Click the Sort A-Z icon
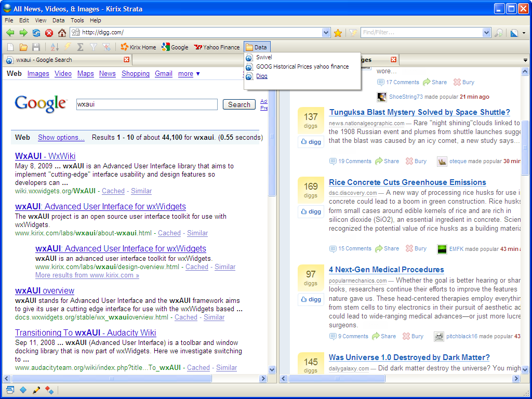 54,47
